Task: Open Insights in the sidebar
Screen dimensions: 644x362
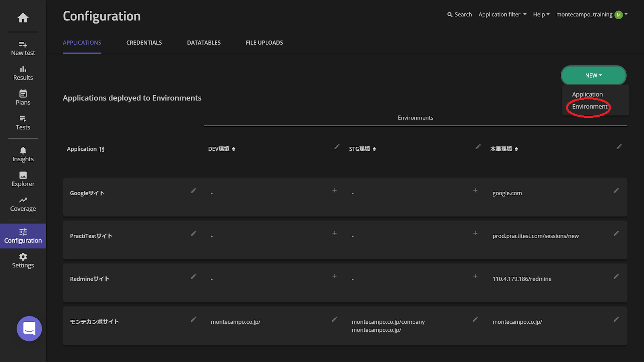Action: coord(23,154)
